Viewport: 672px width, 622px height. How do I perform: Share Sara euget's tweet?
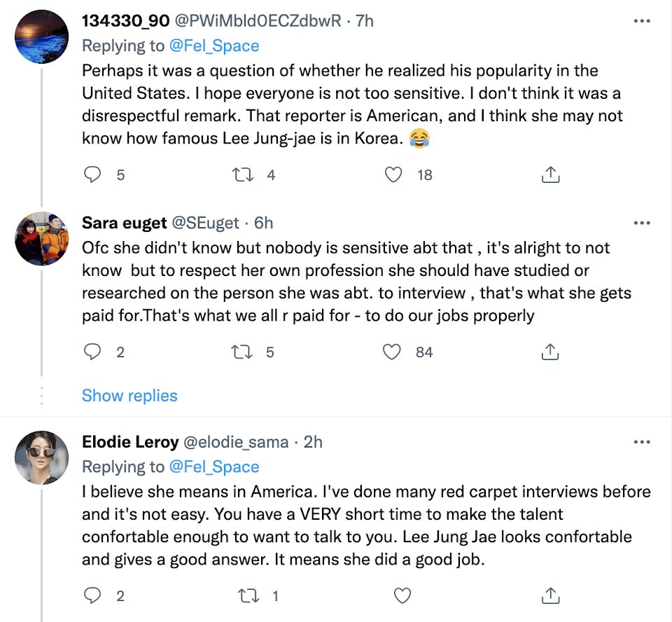click(x=550, y=352)
